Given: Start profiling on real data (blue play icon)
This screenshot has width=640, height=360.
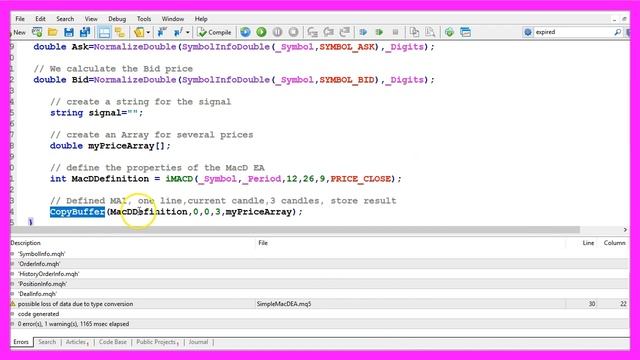Looking at the screenshot, I should point(363,32).
